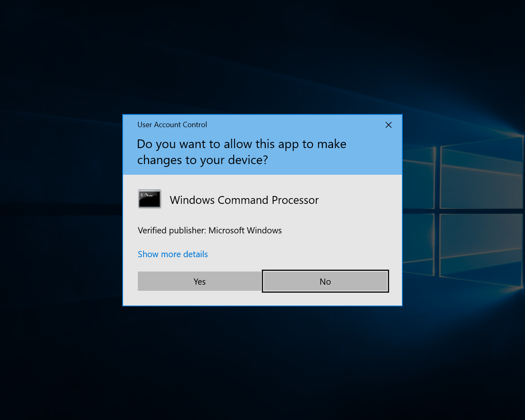525x420 pixels.
Task: Decline the request by pressing No
Action: tap(325, 281)
